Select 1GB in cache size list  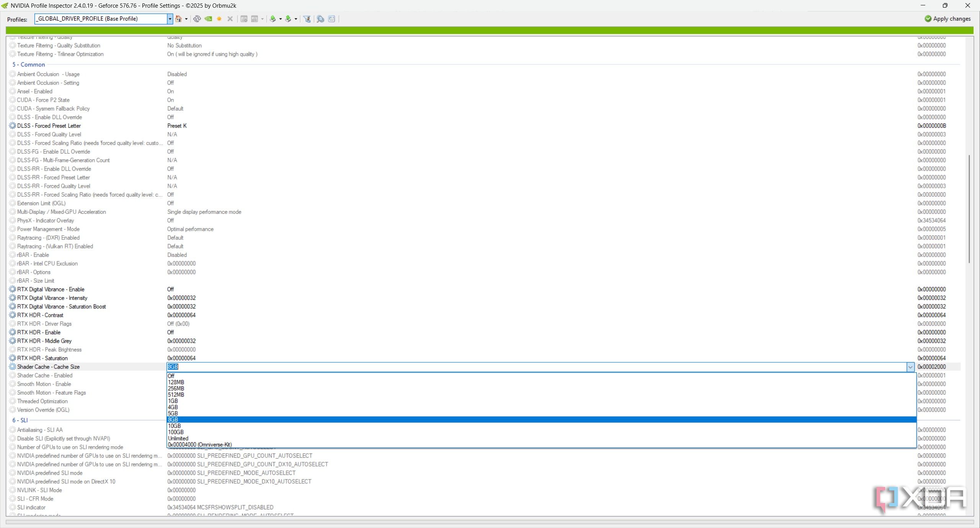541,401
